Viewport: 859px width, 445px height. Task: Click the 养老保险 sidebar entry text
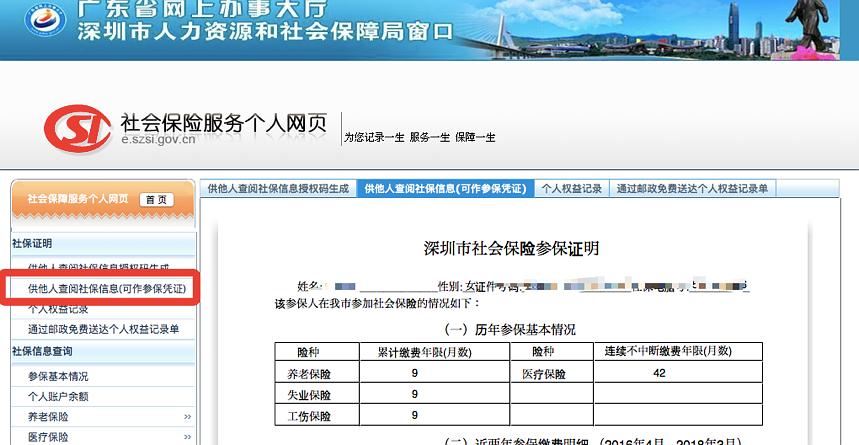click(x=48, y=417)
